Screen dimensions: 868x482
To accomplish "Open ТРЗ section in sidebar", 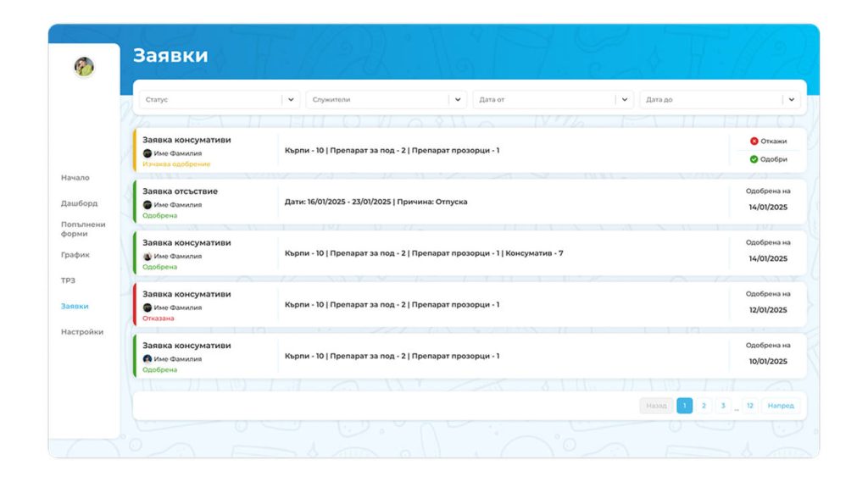I will coord(68,280).
